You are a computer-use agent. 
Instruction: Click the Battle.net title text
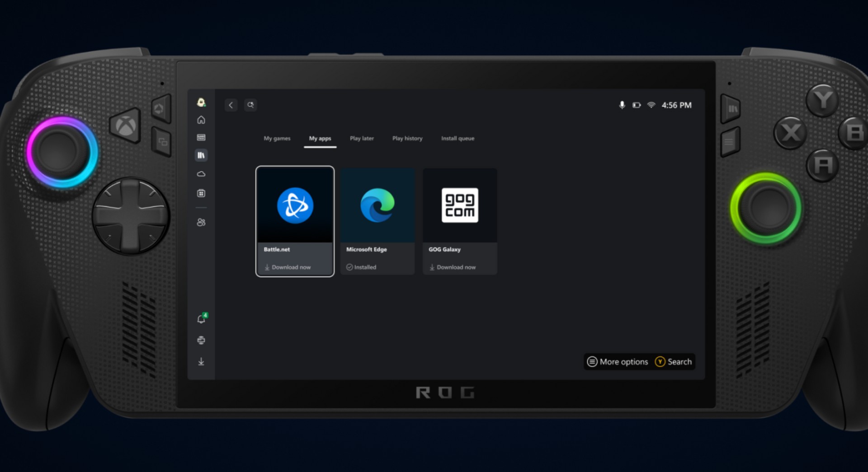click(277, 249)
